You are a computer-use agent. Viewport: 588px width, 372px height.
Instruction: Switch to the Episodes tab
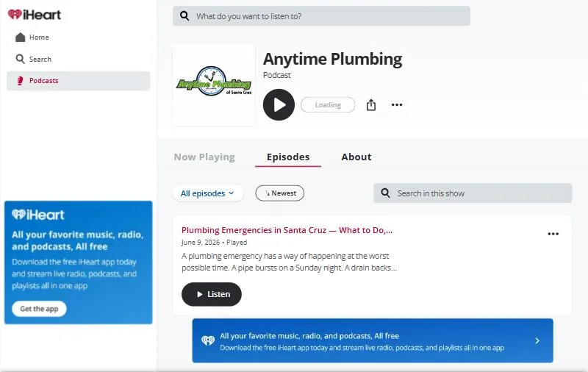point(288,157)
